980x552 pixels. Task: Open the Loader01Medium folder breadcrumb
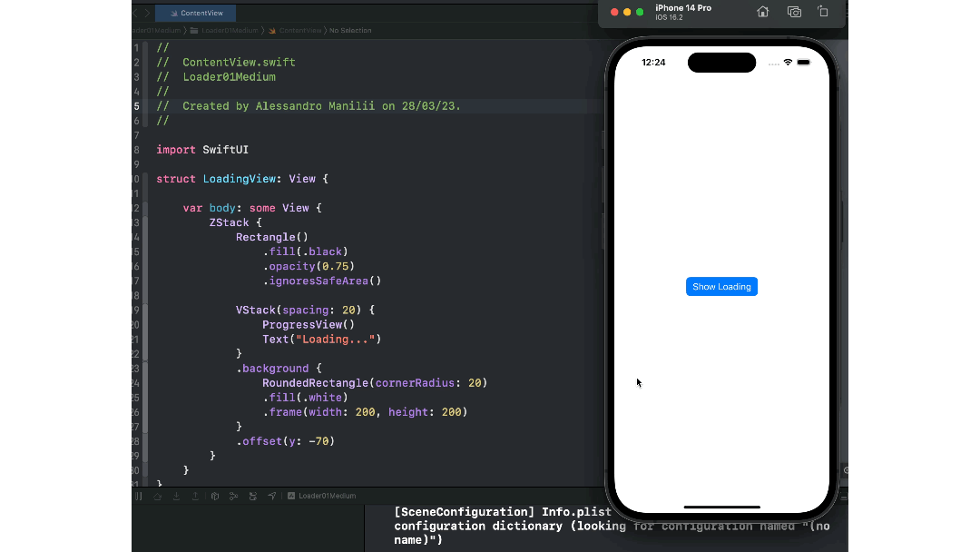point(224,30)
